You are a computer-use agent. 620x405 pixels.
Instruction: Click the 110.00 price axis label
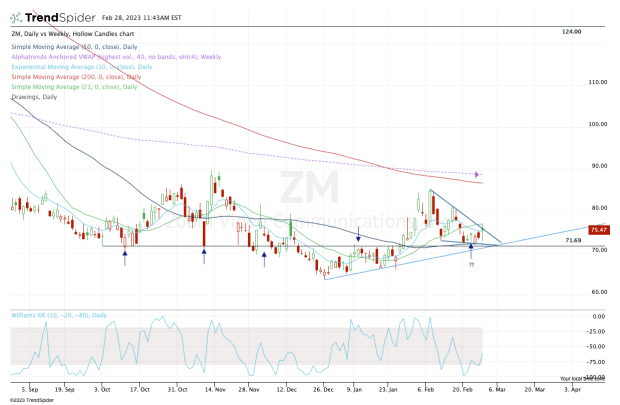click(x=597, y=82)
